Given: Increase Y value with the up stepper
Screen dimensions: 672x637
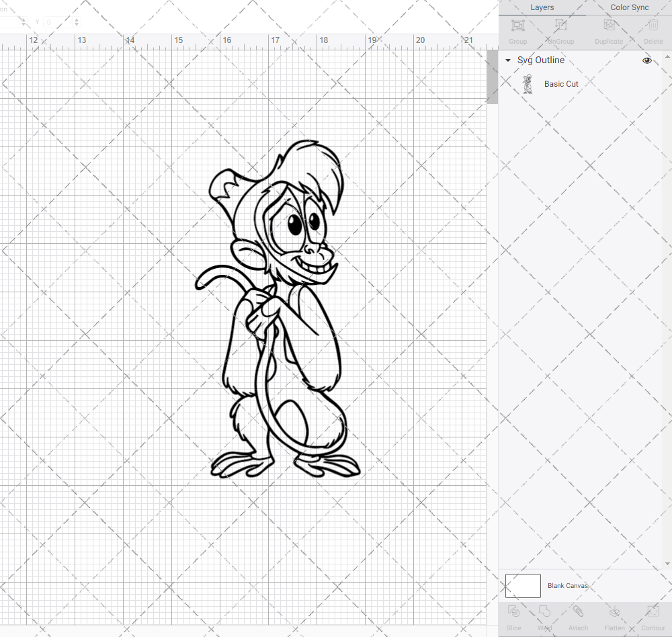Looking at the screenshot, I should tap(76, 18).
